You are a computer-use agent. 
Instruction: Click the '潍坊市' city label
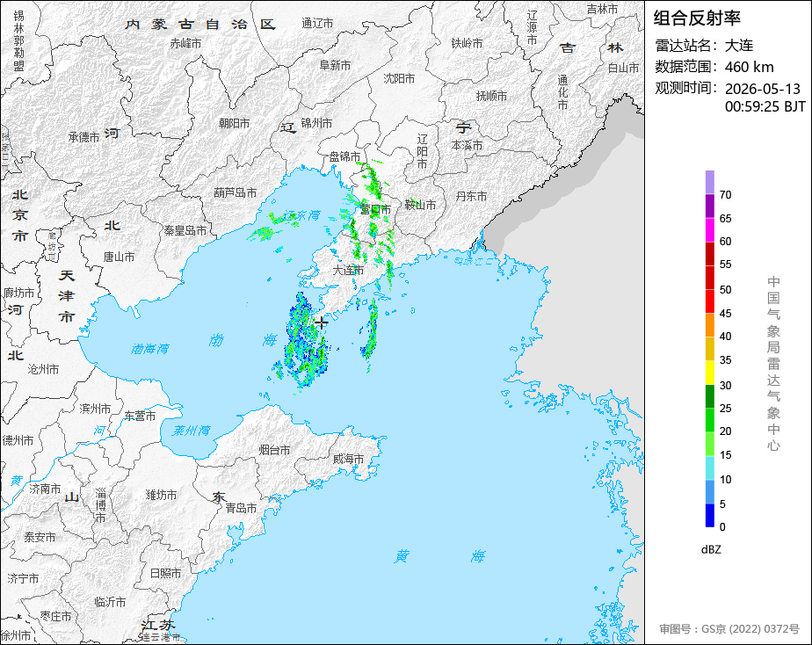161,495
